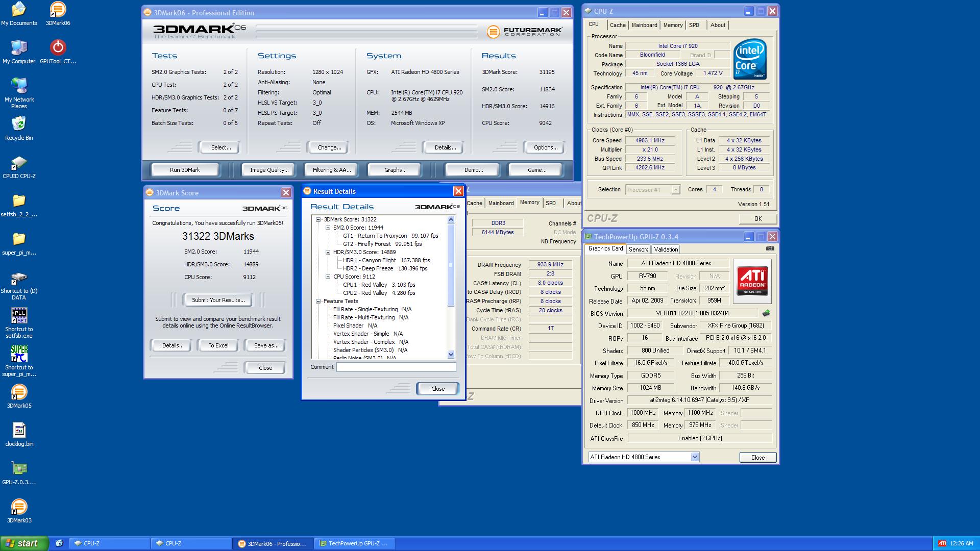The width and height of the screenshot is (980, 551).
Task: Click scroll up arrow in Result Details
Action: pos(451,220)
